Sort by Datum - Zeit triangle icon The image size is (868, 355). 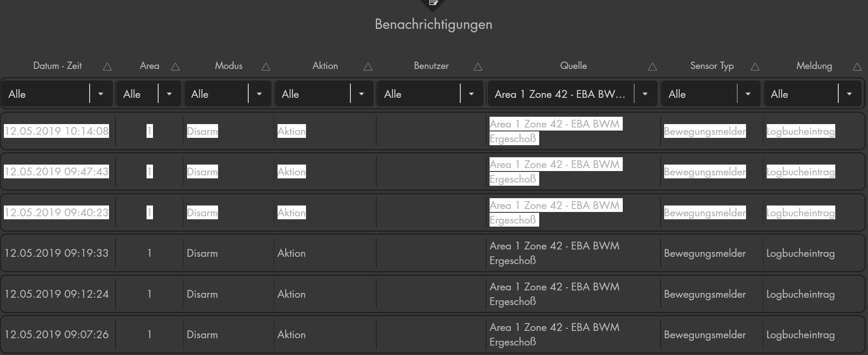[107, 67]
